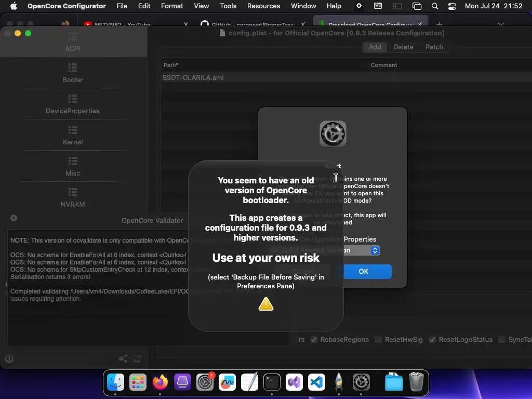This screenshot has width=532, height=399.
Task: Select the DeviceProperties sidebar section
Action: pos(73,104)
